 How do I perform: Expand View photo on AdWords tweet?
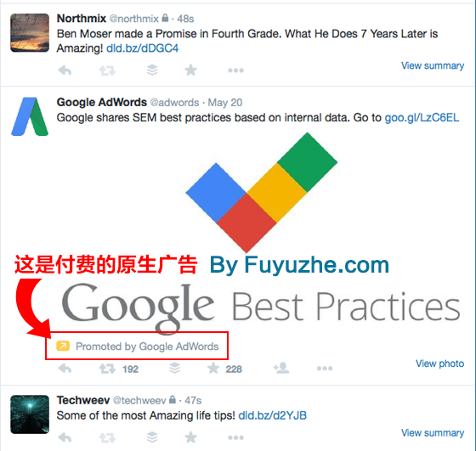(439, 364)
